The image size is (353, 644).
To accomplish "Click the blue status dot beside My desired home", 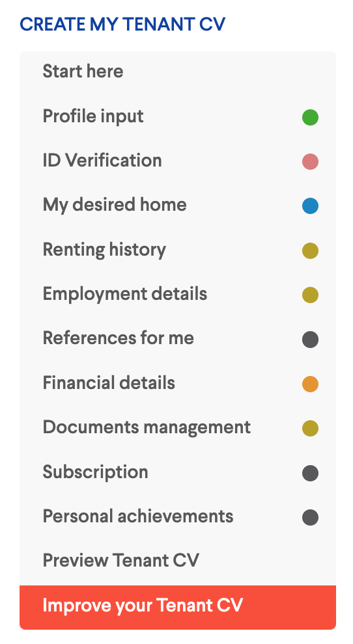I will coord(310,206).
